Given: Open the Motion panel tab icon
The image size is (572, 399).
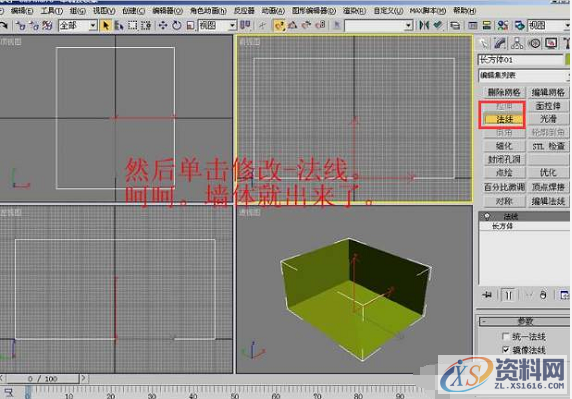Looking at the screenshot, I should (534, 43).
